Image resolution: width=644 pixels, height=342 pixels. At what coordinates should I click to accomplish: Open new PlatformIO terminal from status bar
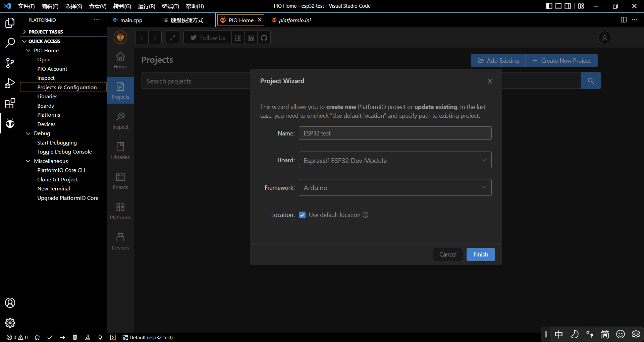(113, 337)
